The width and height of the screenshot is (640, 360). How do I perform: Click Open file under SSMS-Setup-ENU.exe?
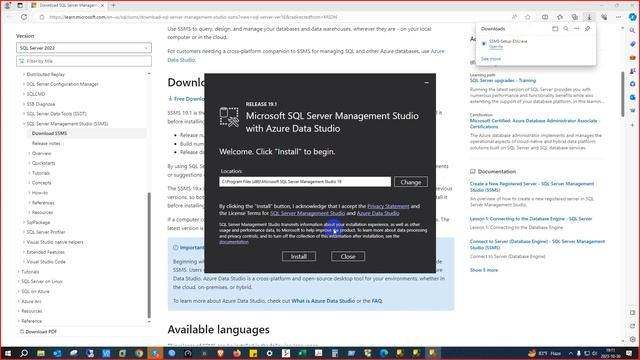[496, 47]
